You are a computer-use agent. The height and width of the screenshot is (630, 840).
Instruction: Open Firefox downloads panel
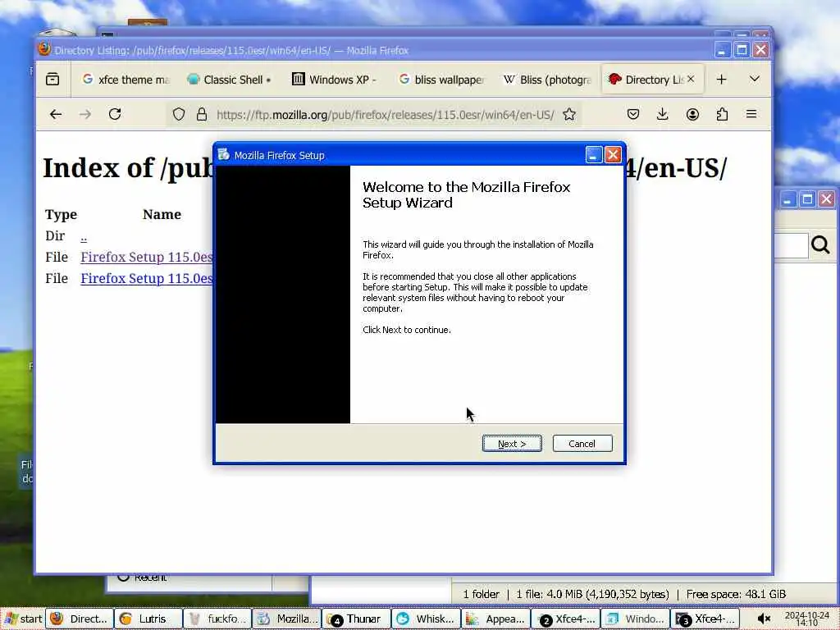(663, 114)
